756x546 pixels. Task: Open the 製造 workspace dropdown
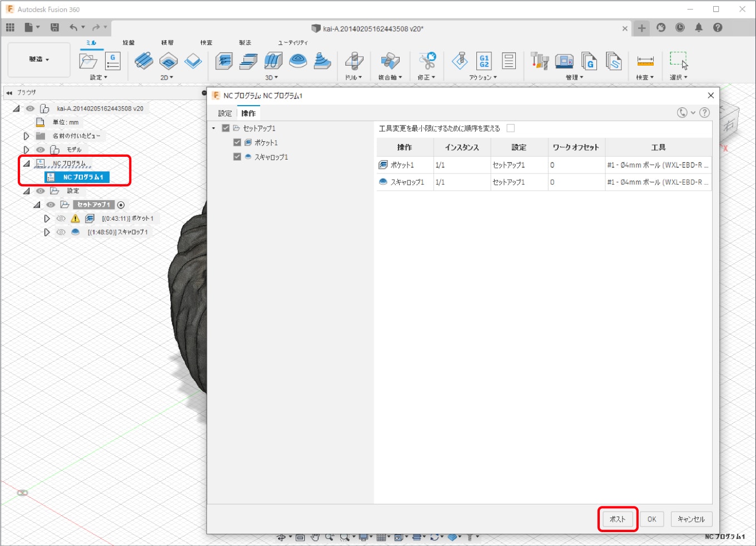pos(39,59)
